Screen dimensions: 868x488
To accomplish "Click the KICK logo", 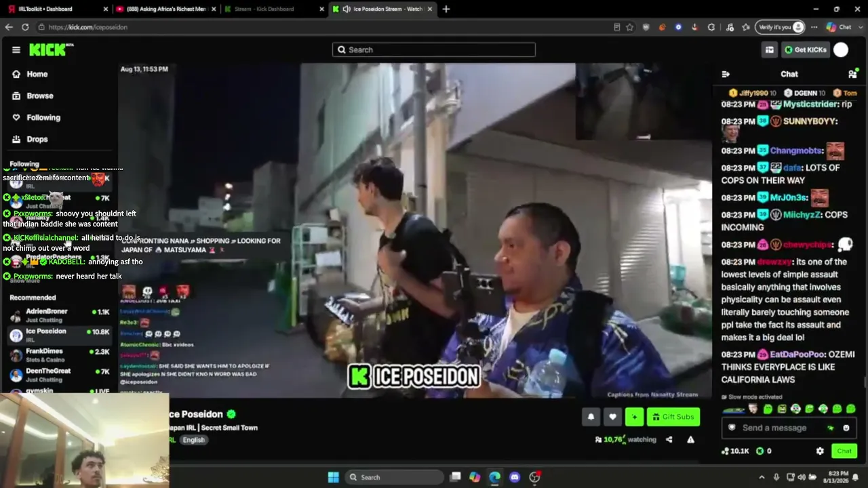I will [x=51, y=49].
